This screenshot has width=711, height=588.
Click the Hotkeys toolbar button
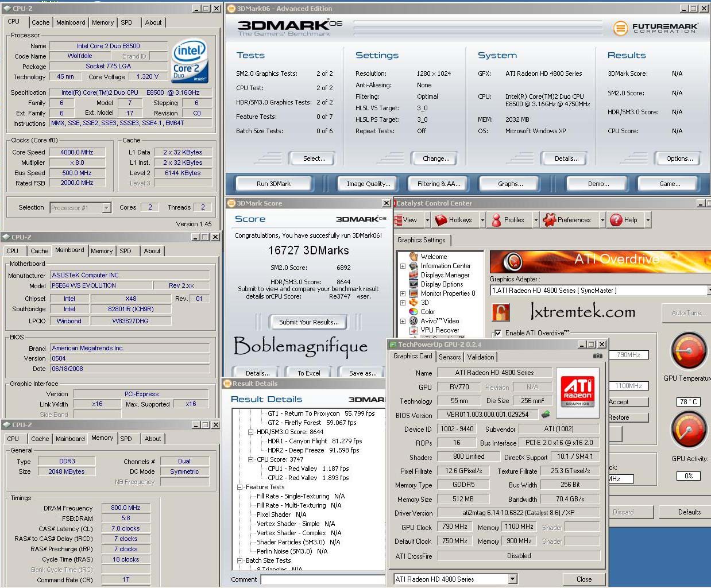tap(454, 220)
